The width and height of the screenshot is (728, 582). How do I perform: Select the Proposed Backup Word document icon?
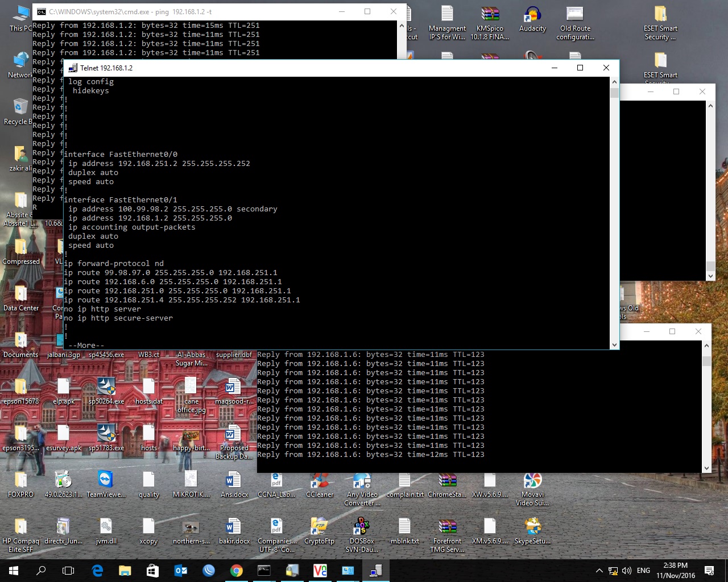(x=234, y=442)
